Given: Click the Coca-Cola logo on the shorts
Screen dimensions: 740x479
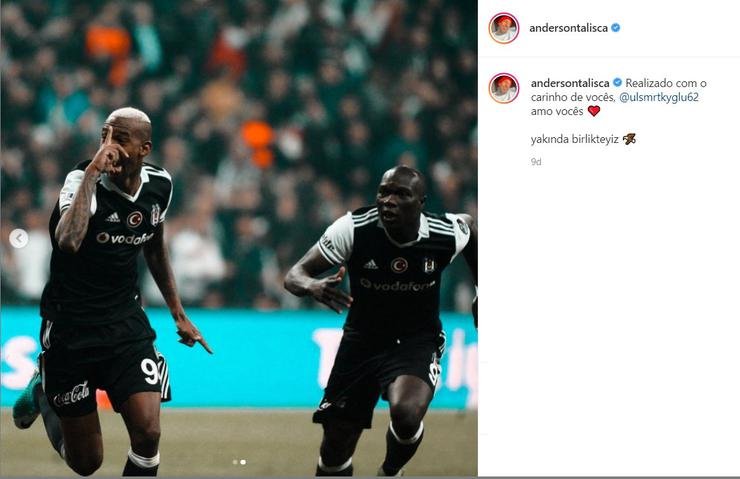Looking at the screenshot, I should pyautogui.click(x=71, y=395).
